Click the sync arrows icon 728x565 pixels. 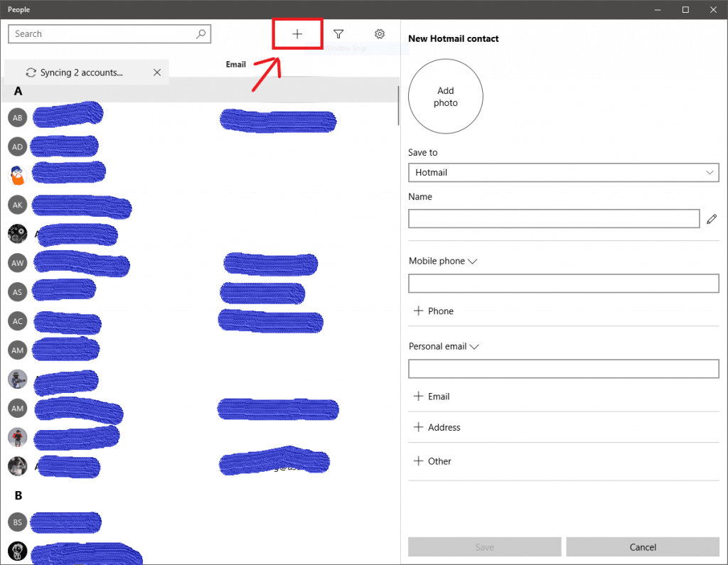(x=31, y=72)
